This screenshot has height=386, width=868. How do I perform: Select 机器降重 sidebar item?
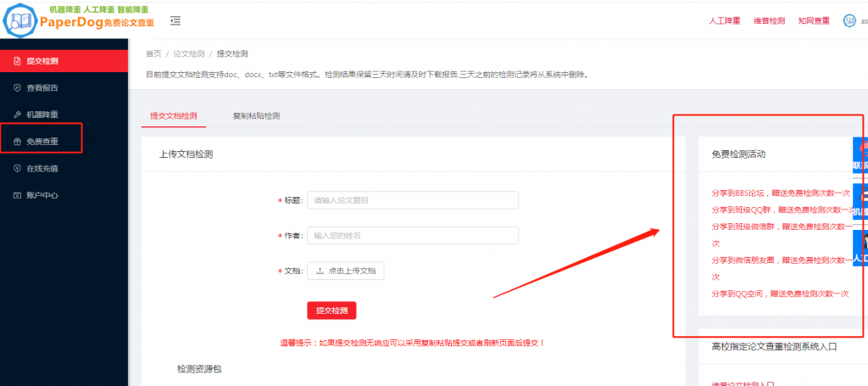tap(42, 115)
